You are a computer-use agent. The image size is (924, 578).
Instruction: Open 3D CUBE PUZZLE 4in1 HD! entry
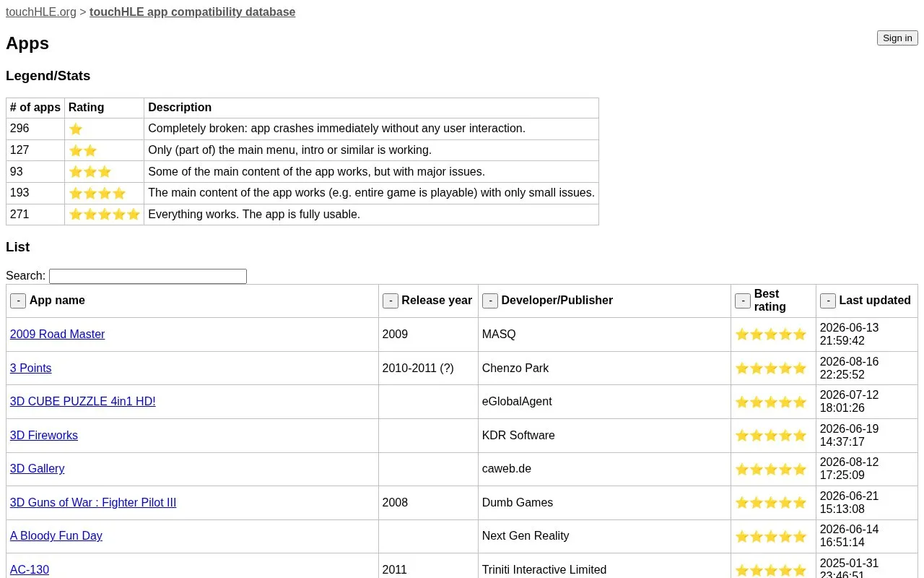(82, 402)
